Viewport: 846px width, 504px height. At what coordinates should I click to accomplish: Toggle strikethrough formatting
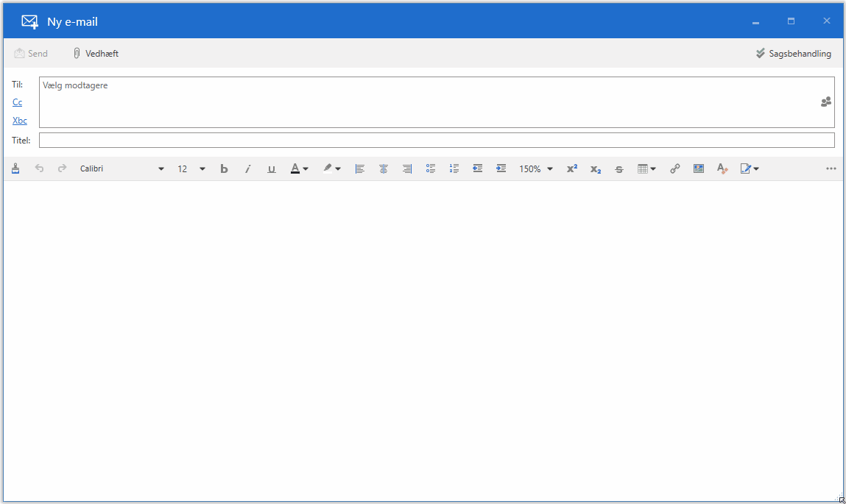coord(618,168)
